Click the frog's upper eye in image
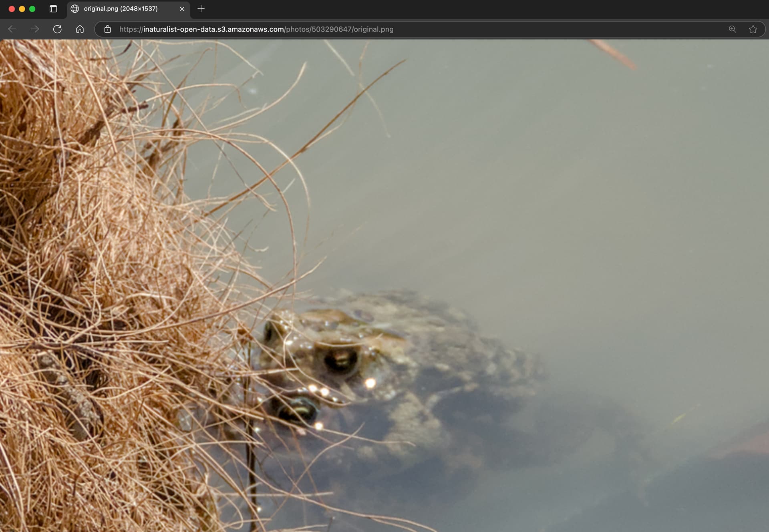The height and width of the screenshot is (532, 769). [341, 360]
